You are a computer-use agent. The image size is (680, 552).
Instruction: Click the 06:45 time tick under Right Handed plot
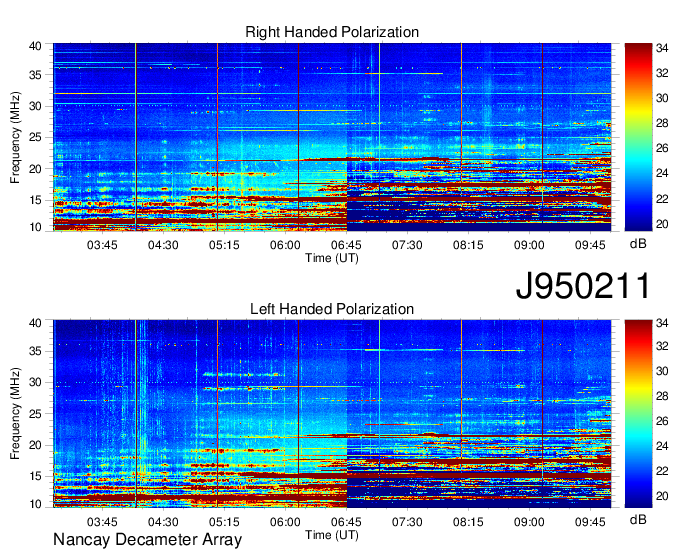[x=346, y=245]
